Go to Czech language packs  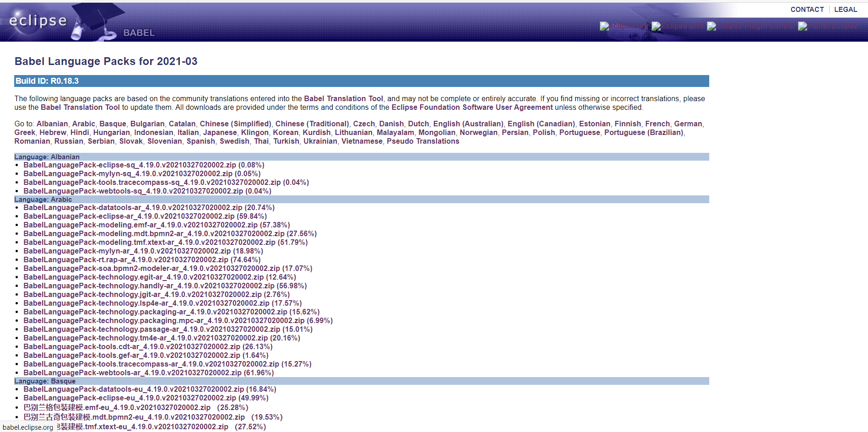point(364,124)
